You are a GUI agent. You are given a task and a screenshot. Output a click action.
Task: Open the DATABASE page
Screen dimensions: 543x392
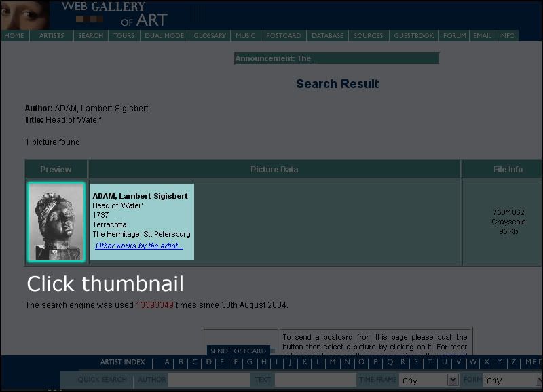pos(328,36)
